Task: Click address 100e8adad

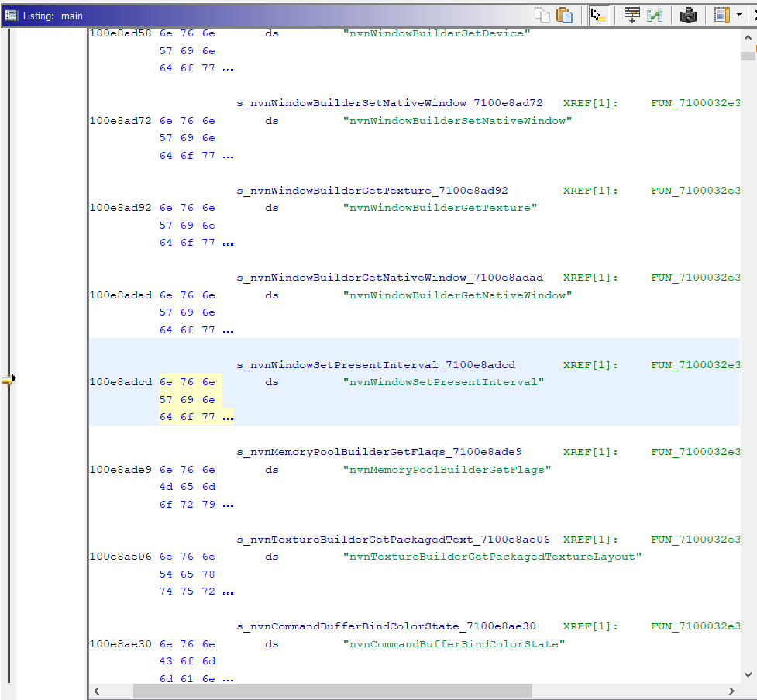Action: coord(121,295)
